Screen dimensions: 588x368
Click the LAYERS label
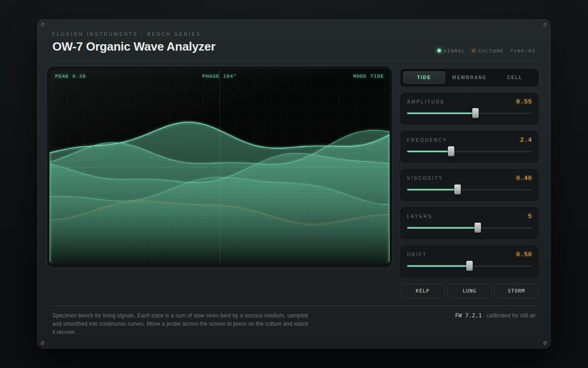pos(419,216)
